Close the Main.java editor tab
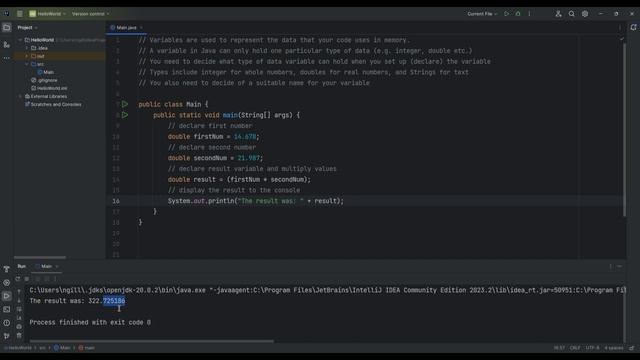 click(x=141, y=28)
